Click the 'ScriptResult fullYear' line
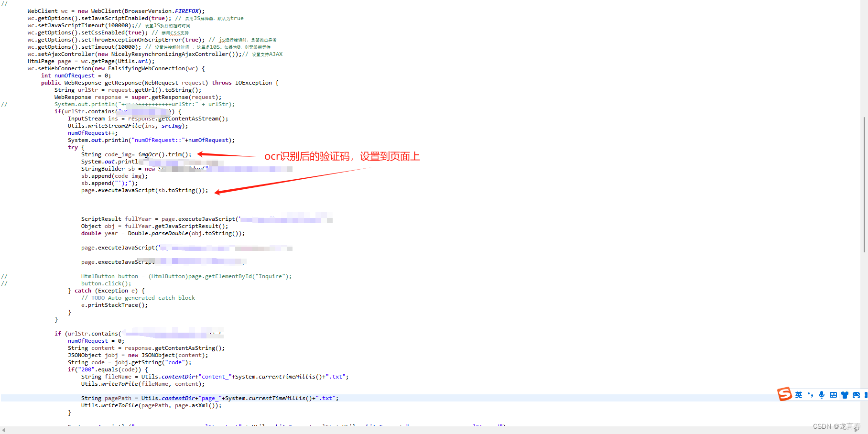The width and height of the screenshot is (868, 434). coord(207,219)
